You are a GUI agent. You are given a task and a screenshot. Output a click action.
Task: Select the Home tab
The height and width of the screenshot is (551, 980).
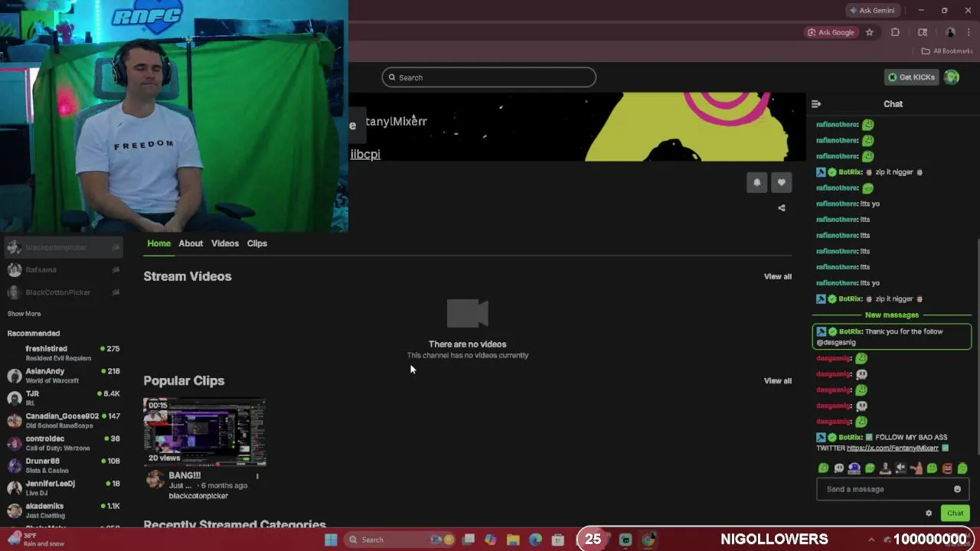coord(158,243)
